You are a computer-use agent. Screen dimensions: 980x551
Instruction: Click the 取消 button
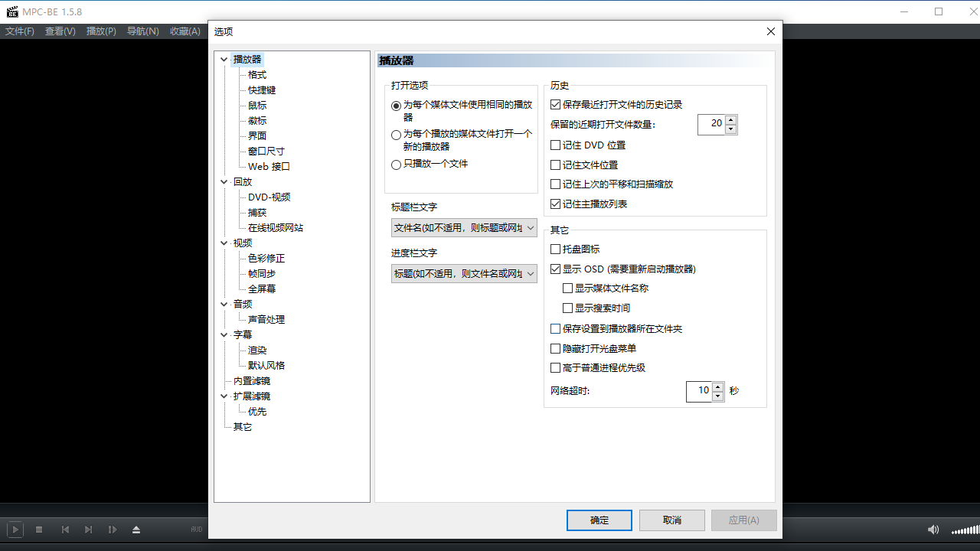(x=671, y=520)
